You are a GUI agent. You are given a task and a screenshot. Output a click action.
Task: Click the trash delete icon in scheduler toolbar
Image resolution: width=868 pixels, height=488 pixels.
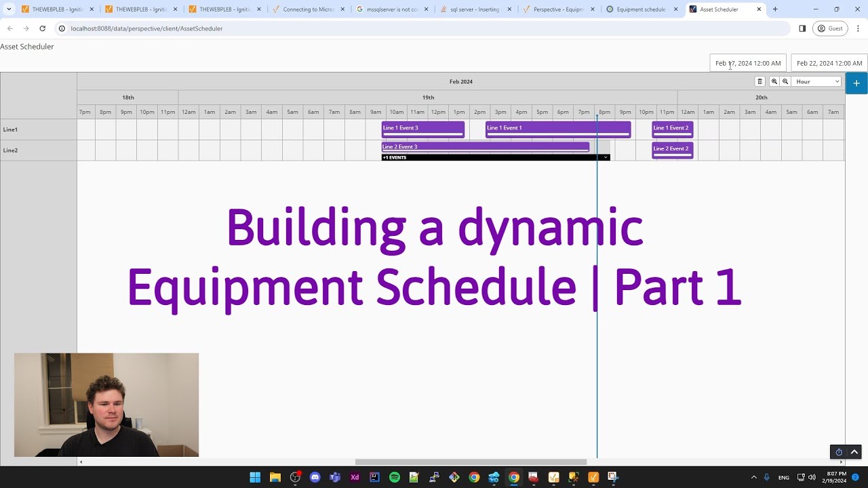tap(759, 81)
